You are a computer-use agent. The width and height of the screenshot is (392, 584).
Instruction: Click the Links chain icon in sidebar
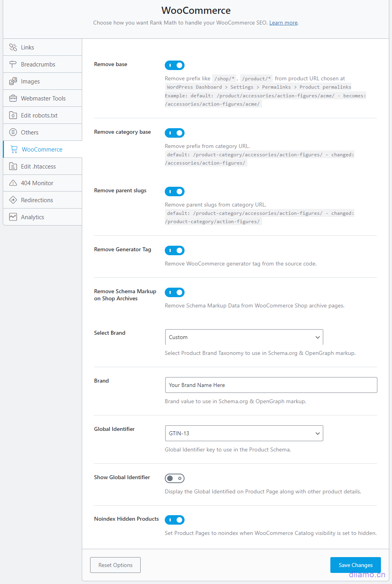tap(13, 47)
